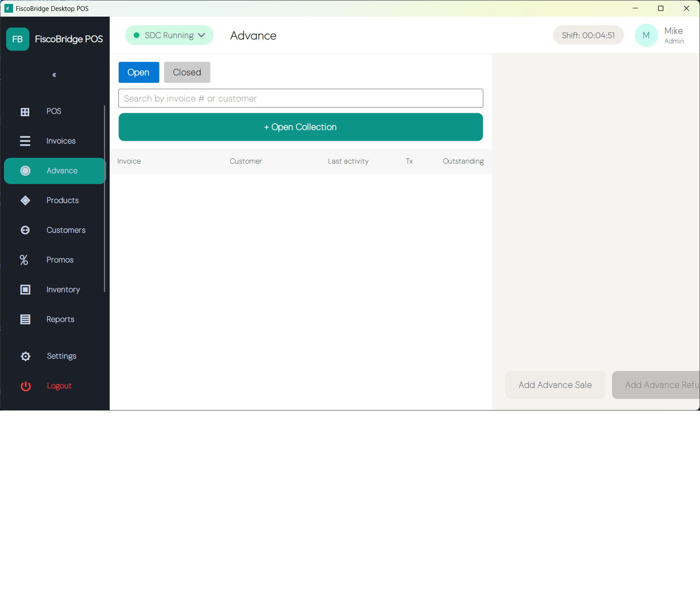
Task: Switch to the Open tab
Action: click(139, 72)
